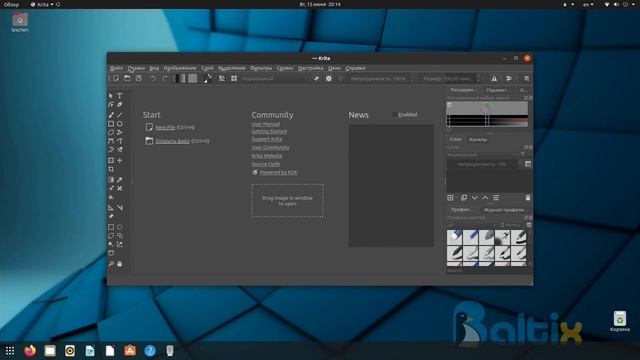This screenshot has width=640, height=360.
Task: Toggle eraser mode in the toolbar
Action: pos(316,78)
